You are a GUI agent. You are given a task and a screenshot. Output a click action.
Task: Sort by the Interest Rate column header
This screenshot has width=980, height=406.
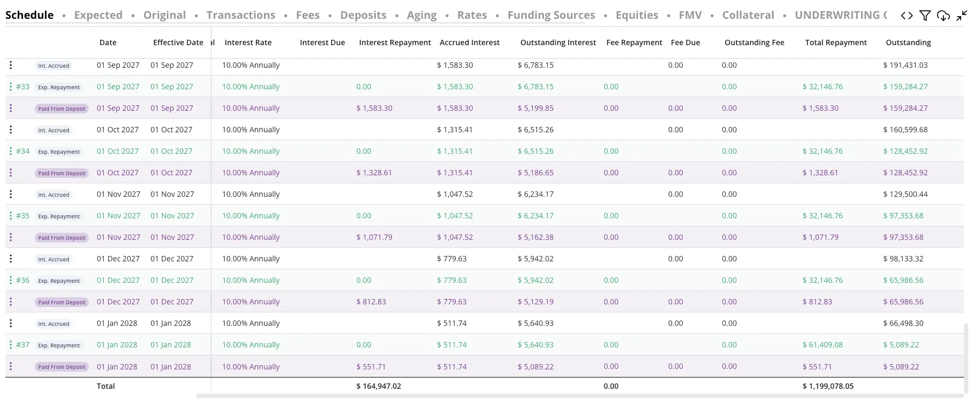click(248, 42)
